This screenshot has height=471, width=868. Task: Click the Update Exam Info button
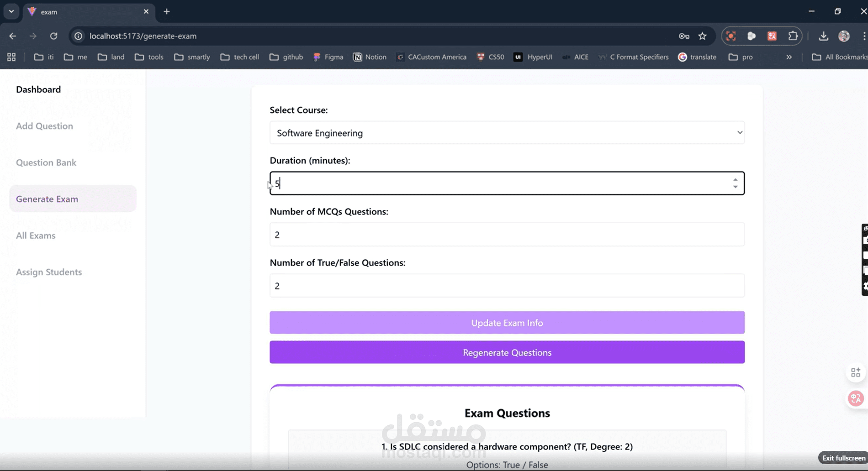pyautogui.click(x=507, y=322)
